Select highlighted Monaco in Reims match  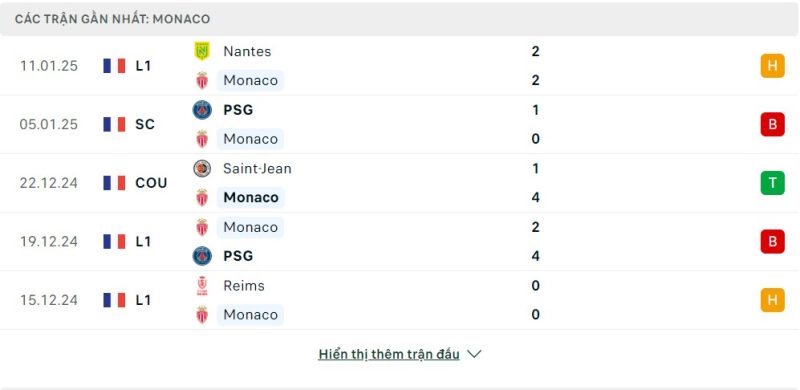[x=250, y=314]
